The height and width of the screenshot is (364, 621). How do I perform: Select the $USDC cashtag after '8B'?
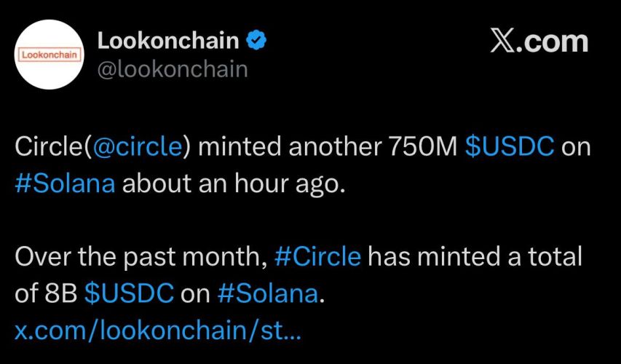pyautogui.click(x=129, y=293)
